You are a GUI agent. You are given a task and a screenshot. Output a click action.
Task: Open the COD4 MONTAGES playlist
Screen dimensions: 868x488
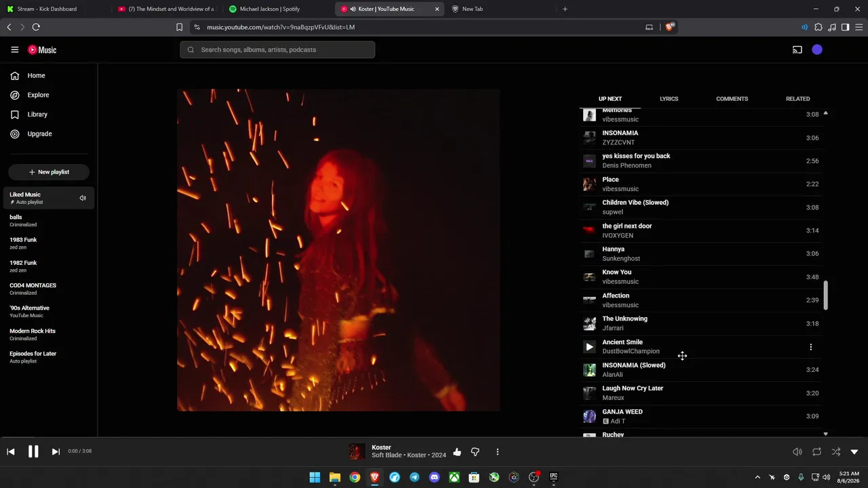[49, 289]
